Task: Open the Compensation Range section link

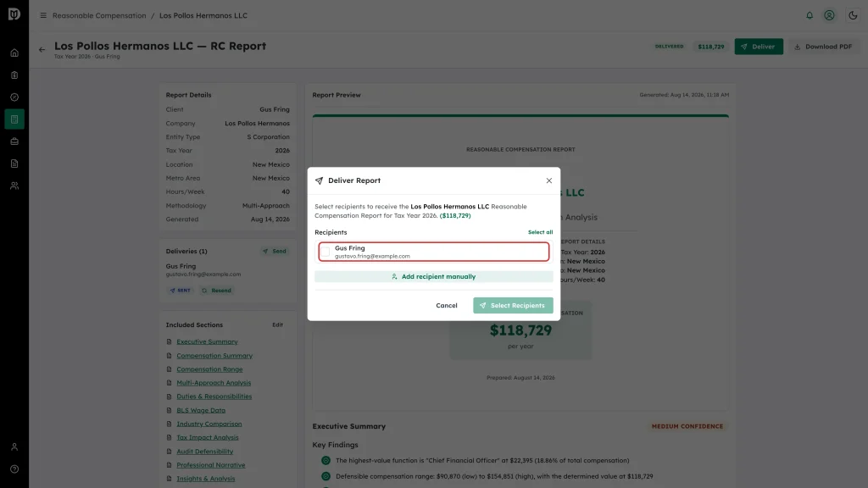Action: click(x=209, y=369)
